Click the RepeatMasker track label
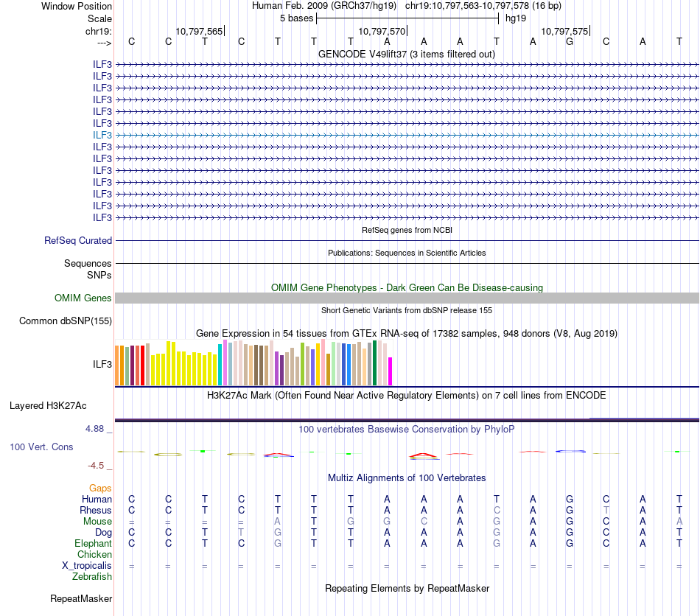 pos(81,598)
